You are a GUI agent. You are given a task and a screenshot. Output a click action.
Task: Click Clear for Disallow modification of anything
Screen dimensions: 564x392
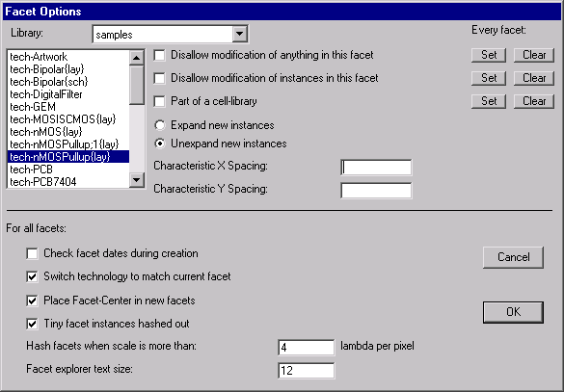(534, 55)
